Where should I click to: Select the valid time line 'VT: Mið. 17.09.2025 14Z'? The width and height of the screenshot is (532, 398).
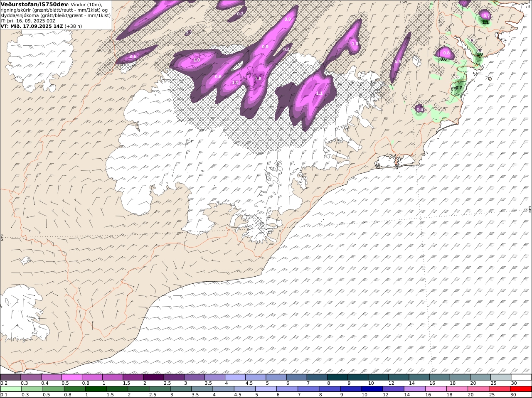[32, 26]
